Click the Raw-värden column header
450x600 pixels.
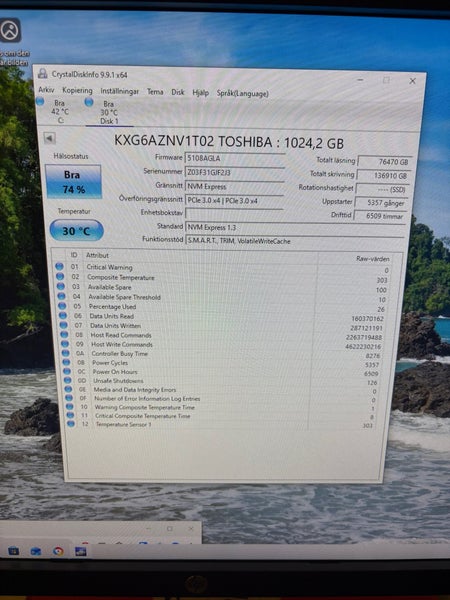pos(373,259)
